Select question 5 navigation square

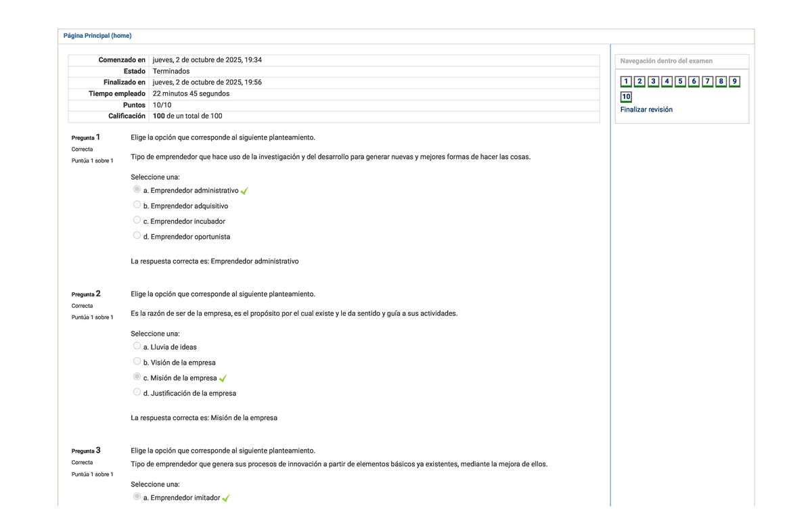pos(680,82)
